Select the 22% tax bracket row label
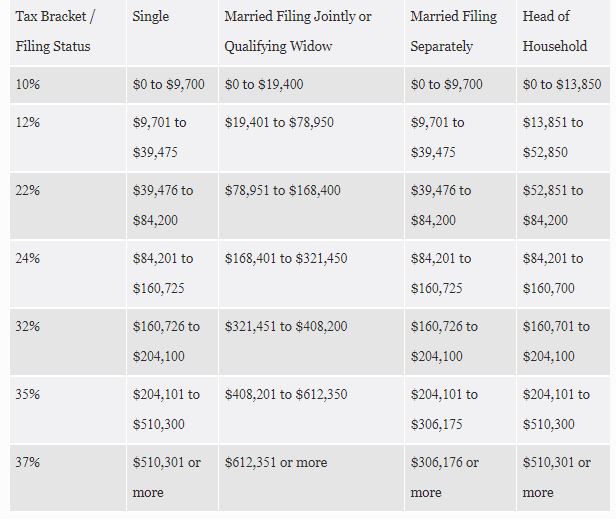616x519 pixels. click(x=28, y=190)
